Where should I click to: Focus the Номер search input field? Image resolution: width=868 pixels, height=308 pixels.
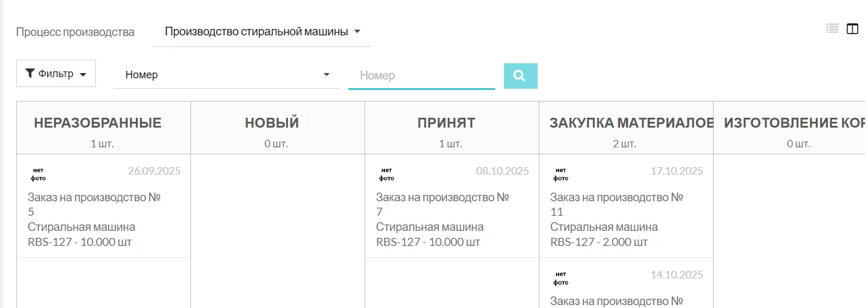click(422, 75)
